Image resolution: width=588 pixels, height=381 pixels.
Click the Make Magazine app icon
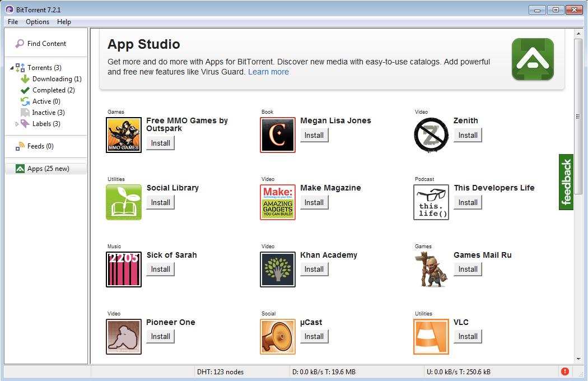(278, 202)
